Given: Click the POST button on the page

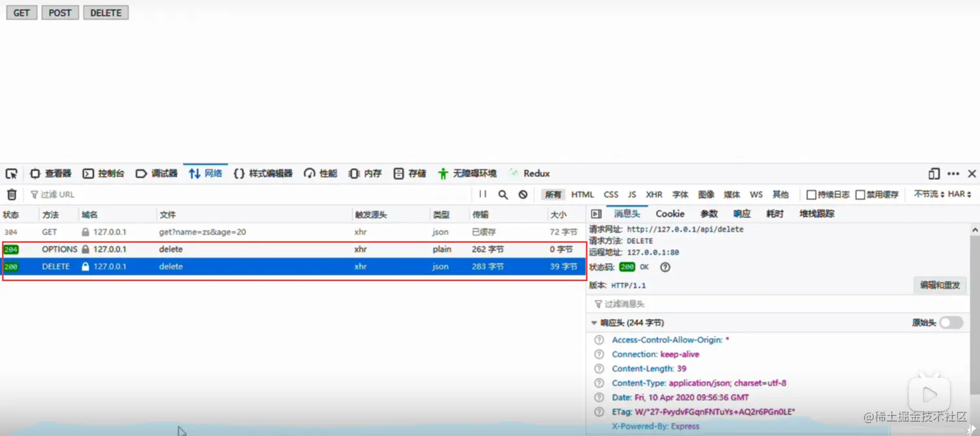Looking at the screenshot, I should coord(60,12).
